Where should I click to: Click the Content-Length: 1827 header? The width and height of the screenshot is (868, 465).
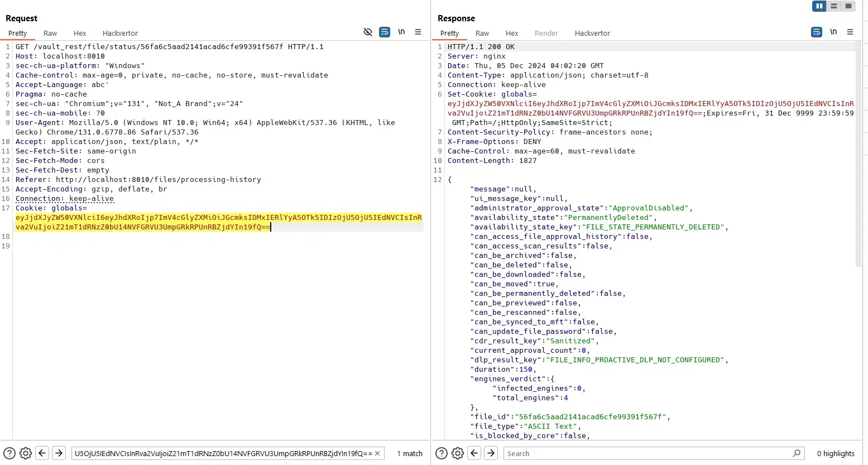click(492, 161)
